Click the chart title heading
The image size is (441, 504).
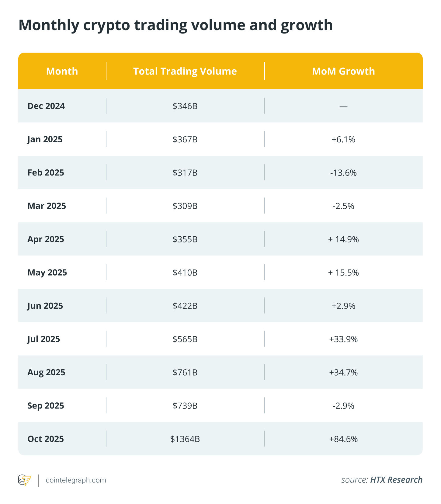coord(175,25)
